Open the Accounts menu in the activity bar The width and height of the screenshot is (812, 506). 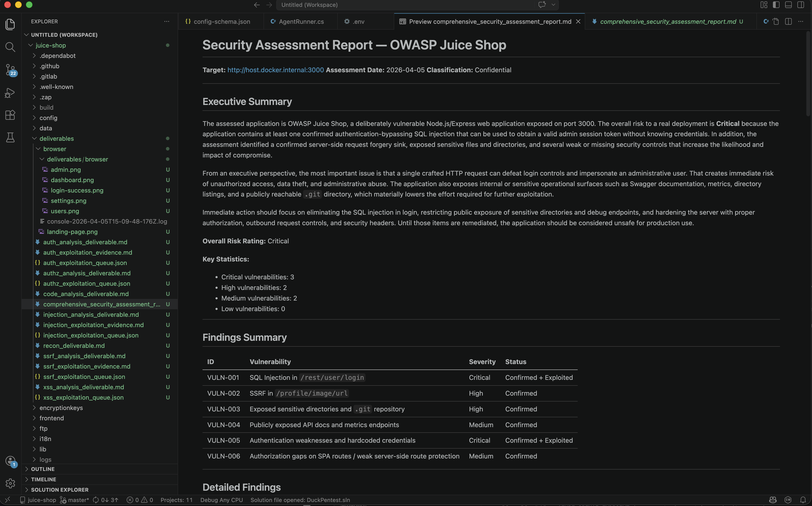(10, 461)
